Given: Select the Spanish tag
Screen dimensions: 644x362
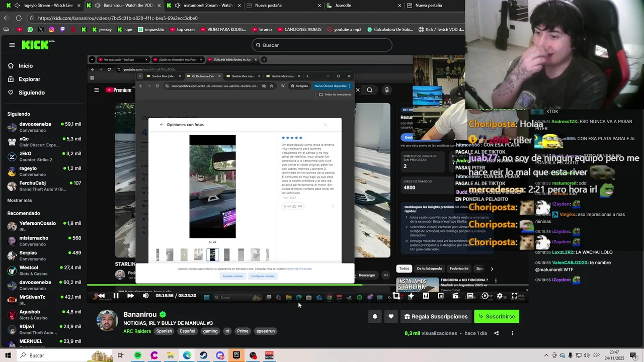Looking at the screenshot, I should coord(164,331).
